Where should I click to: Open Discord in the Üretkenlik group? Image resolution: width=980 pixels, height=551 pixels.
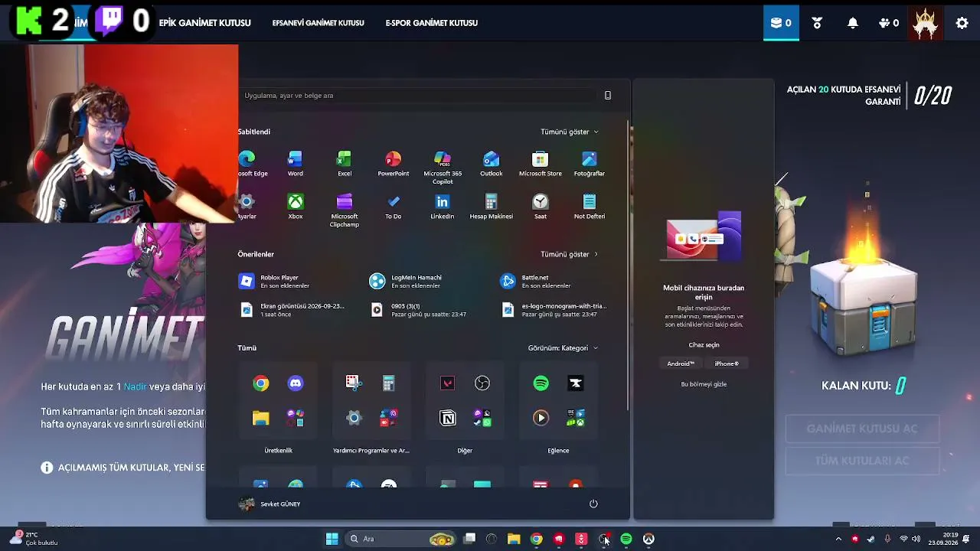coord(296,383)
